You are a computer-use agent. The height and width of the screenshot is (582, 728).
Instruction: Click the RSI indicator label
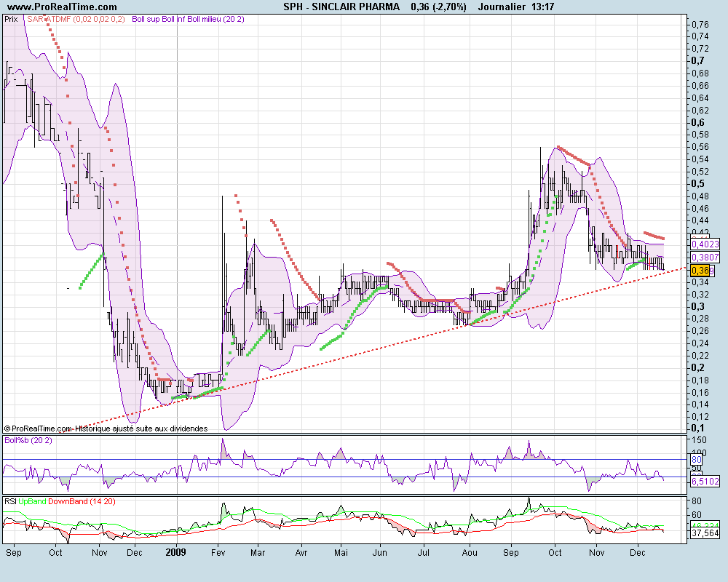(x=10, y=501)
